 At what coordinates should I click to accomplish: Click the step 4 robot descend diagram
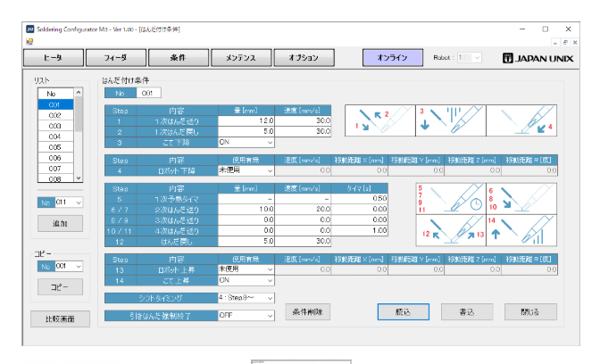521,120
